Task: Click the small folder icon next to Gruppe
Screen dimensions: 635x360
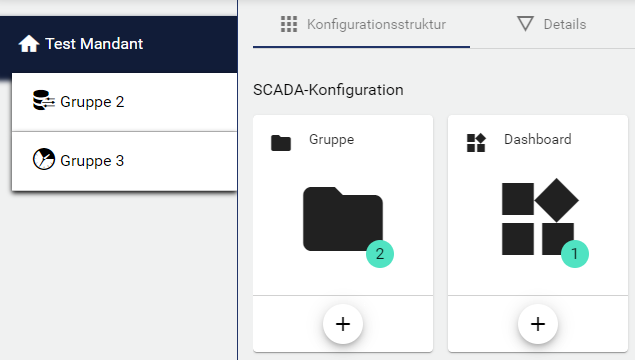Action: pyautogui.click(x=281, y=143)
